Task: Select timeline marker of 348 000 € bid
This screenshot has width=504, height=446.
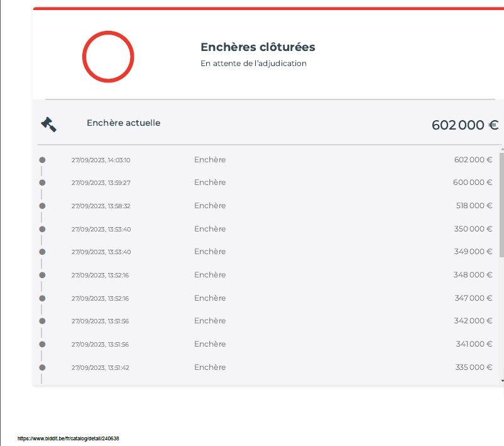Action: (x=42, y=275)
